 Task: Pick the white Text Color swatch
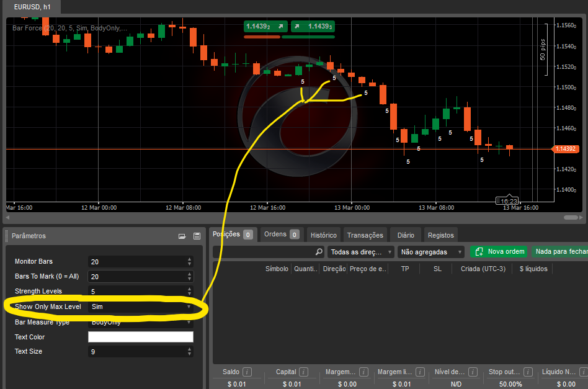pos(141,337)
